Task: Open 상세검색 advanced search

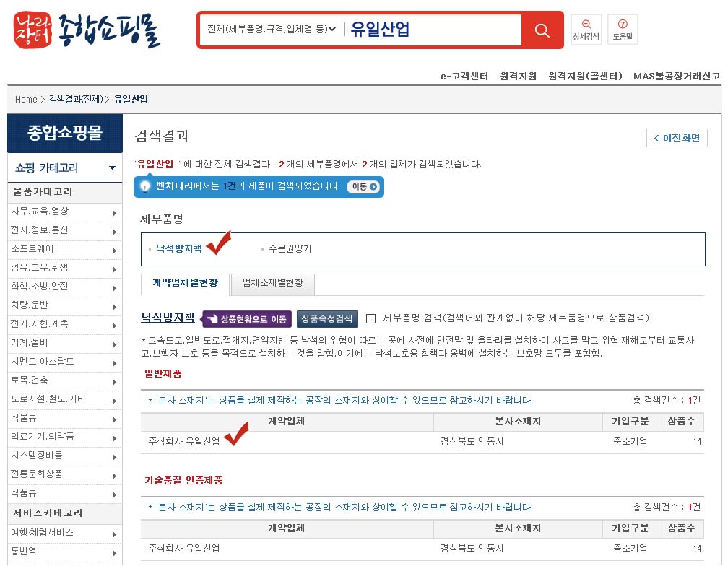Action: 586,30
